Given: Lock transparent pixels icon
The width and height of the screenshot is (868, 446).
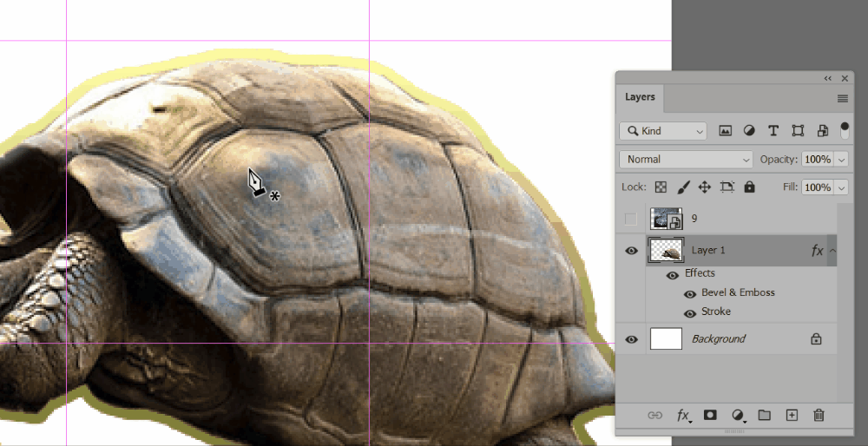Looking at the screenshot, I should point(661,187).
